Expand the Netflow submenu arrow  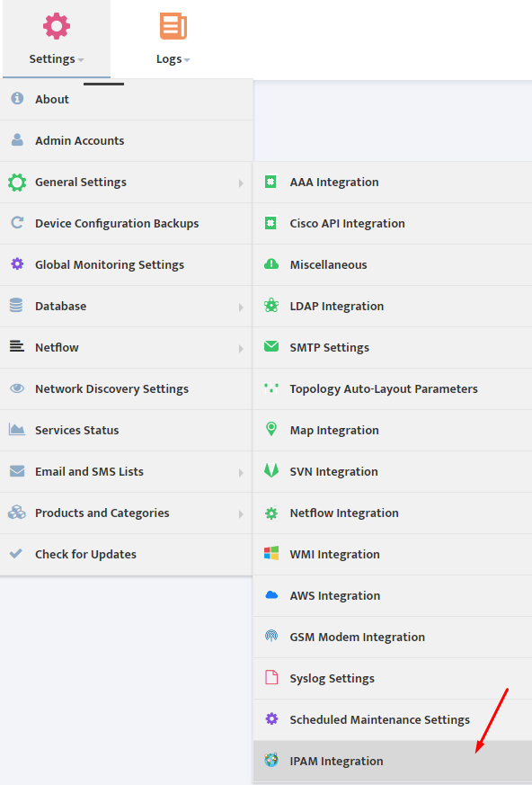coord(241,349)
